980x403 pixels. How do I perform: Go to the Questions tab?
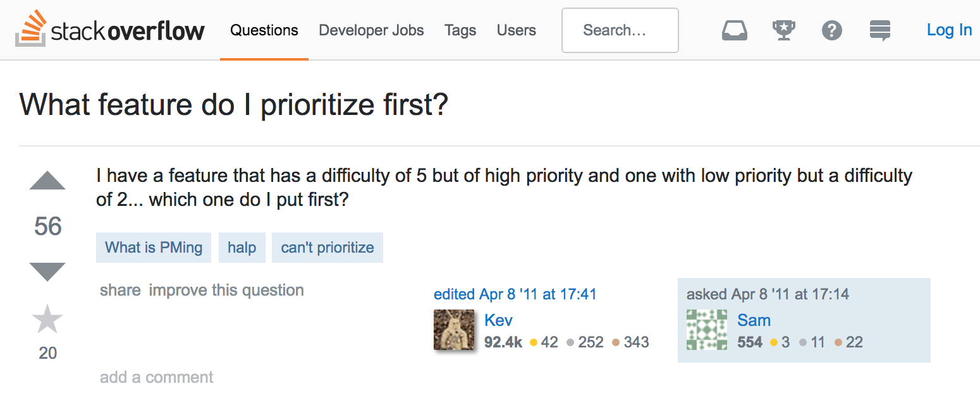[x=264, y=30]
